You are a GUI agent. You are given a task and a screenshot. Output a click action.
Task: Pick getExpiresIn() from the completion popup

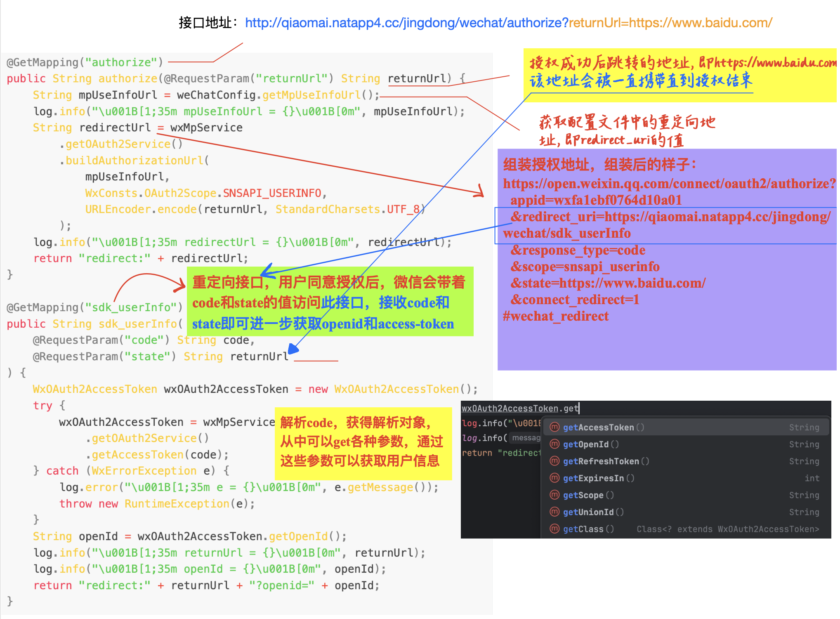[x=686, y=478]
